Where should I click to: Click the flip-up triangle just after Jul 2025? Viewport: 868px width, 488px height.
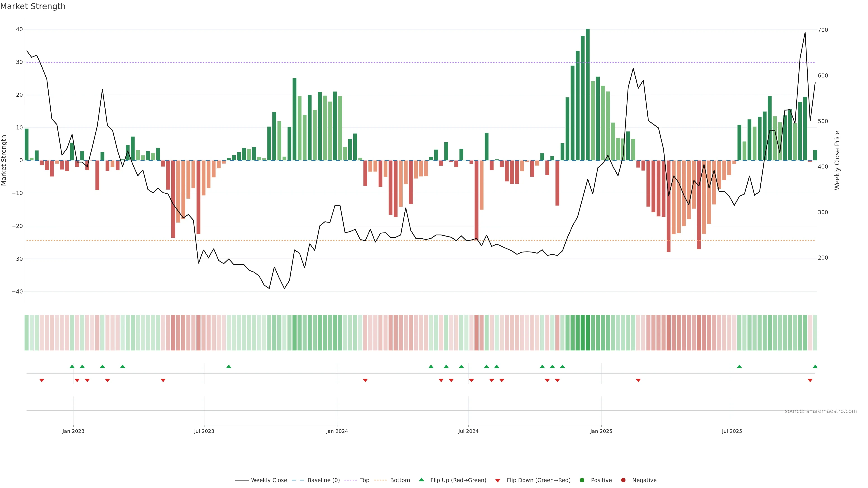[x=739, y=366]
